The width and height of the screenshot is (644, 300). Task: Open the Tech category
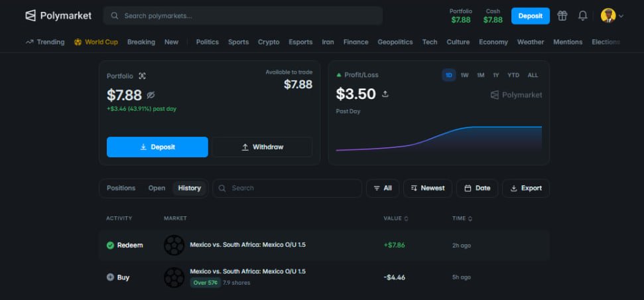[x=430, y=42]
